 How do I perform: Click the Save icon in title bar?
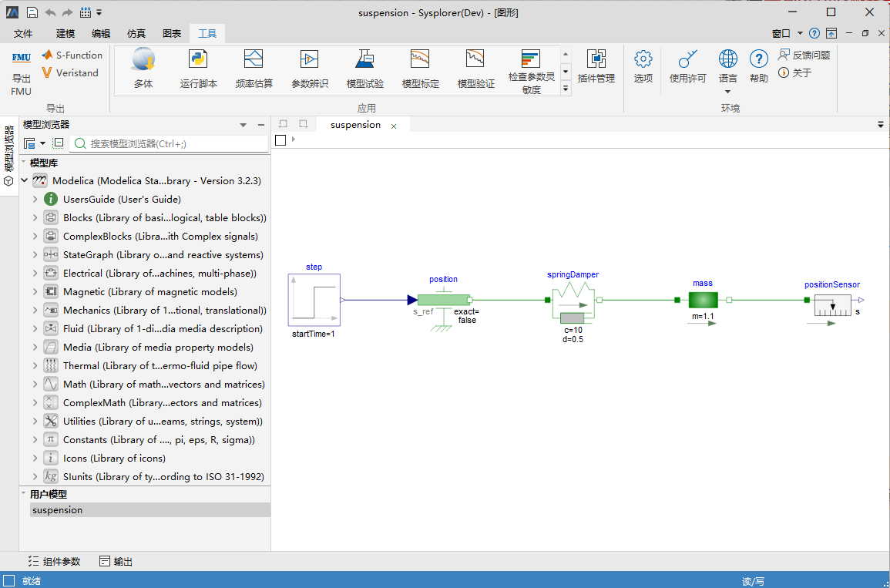32,12
